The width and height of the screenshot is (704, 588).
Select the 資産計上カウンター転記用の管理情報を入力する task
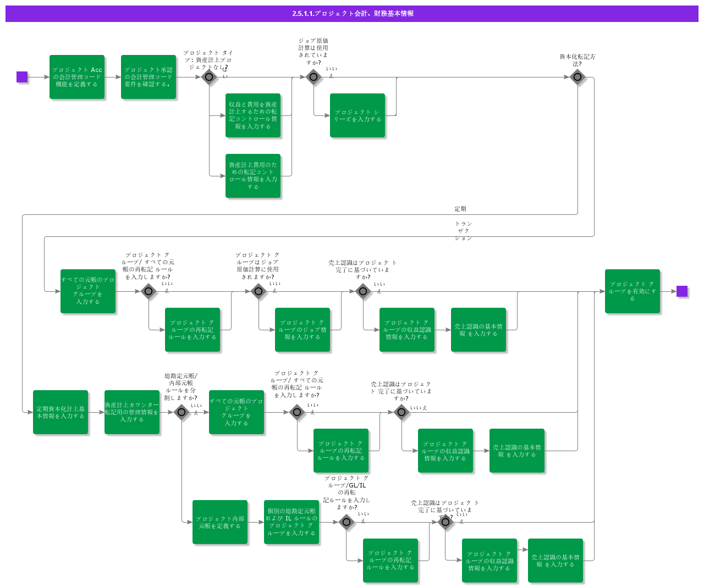click(132, 412)
